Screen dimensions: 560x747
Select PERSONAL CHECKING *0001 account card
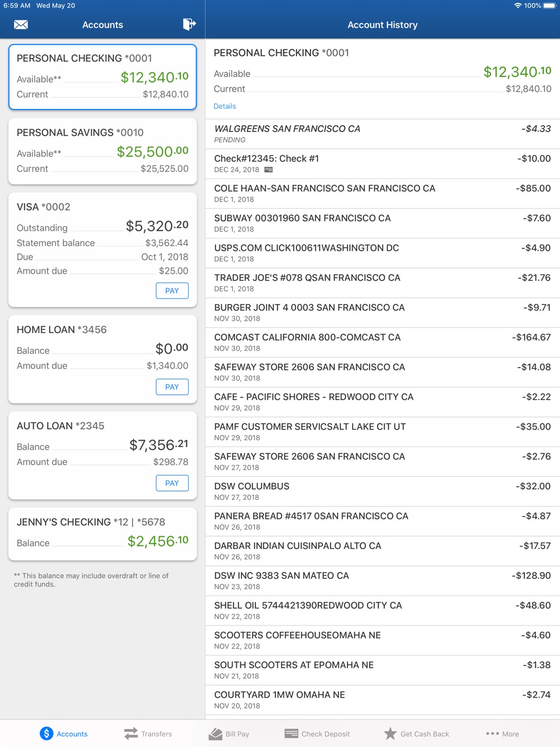point(103,76)
